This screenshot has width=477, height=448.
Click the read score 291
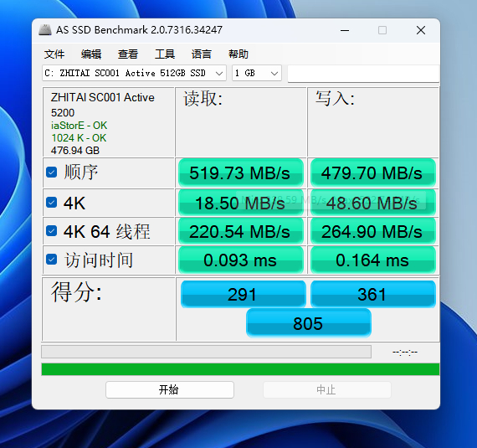click(x=243, y=294)
